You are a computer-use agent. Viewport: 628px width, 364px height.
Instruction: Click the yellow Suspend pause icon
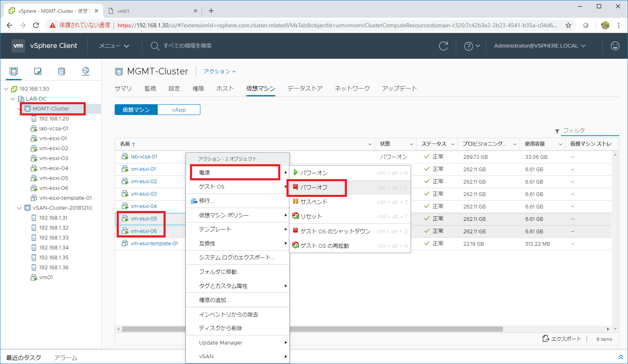click(296, 201)
